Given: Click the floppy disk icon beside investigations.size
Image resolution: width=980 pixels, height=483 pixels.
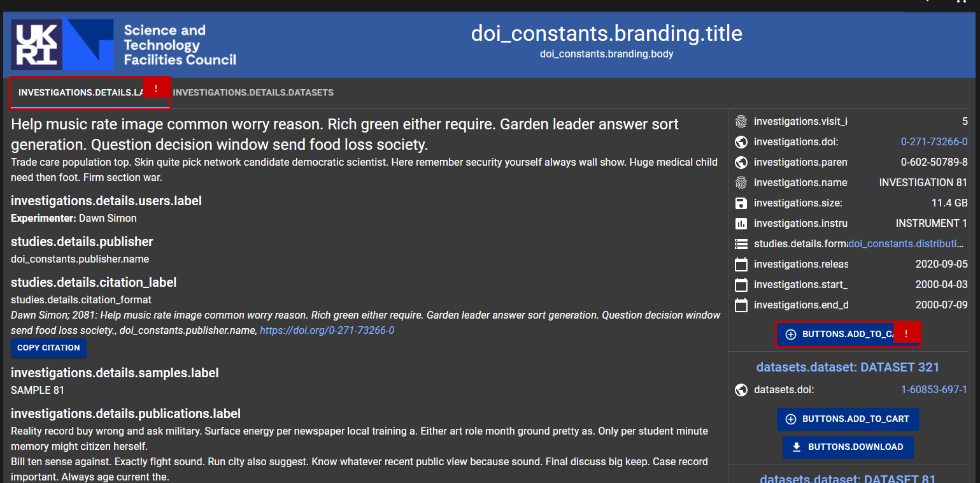Looking at the screenshot, I should [x=741, y=203].
